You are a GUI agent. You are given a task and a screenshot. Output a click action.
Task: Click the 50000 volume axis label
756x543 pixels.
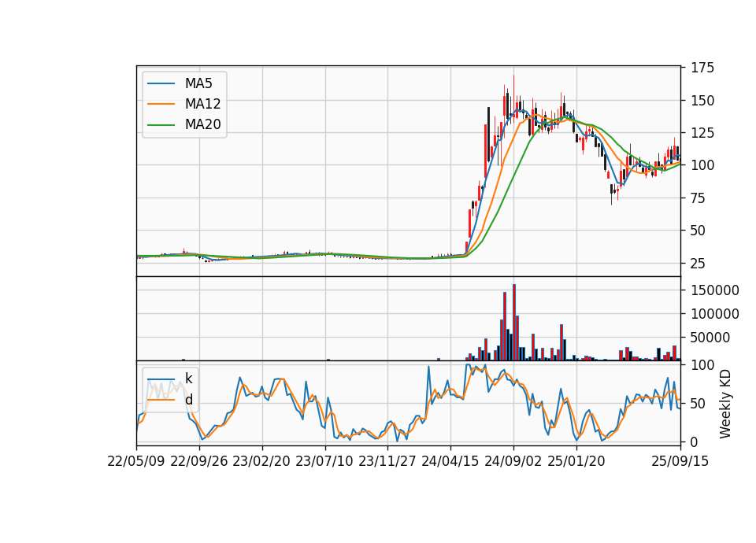pos(710,338)
